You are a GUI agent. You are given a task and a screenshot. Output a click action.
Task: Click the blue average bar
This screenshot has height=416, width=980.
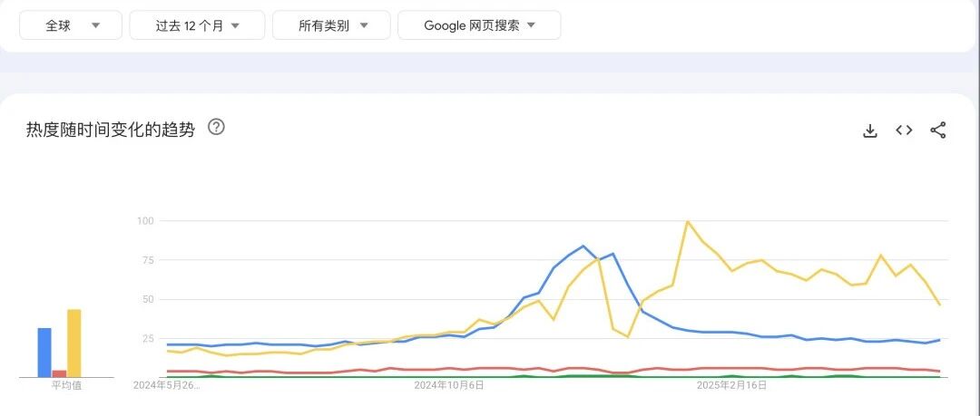44,353
